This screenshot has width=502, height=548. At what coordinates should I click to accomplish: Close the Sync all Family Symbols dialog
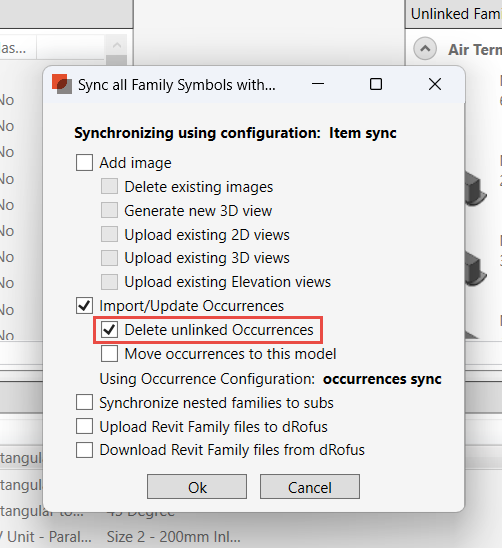(435, 84)
